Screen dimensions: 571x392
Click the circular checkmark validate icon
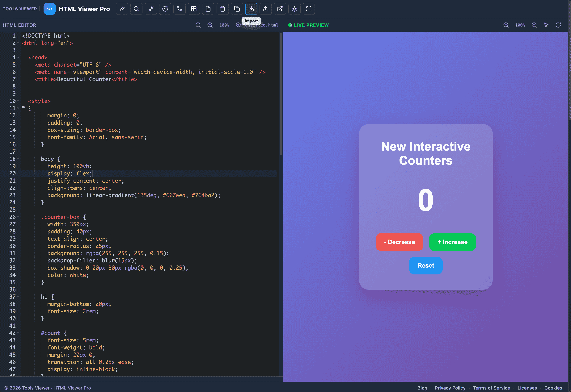[165, 9]
